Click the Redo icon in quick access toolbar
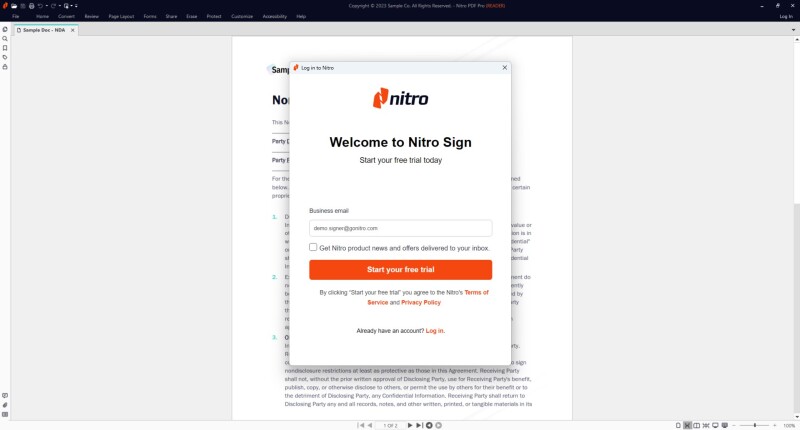The image size is (800, 430). coord(53,6)
